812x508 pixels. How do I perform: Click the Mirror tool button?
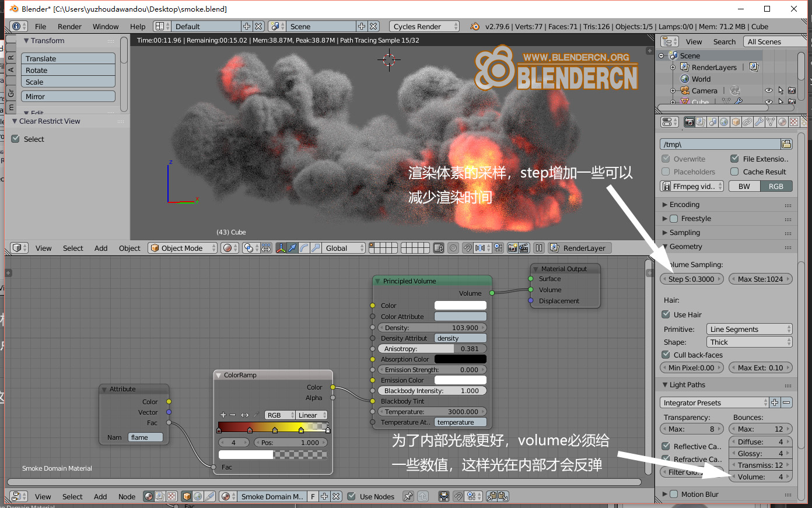click(x=68, y=96)
